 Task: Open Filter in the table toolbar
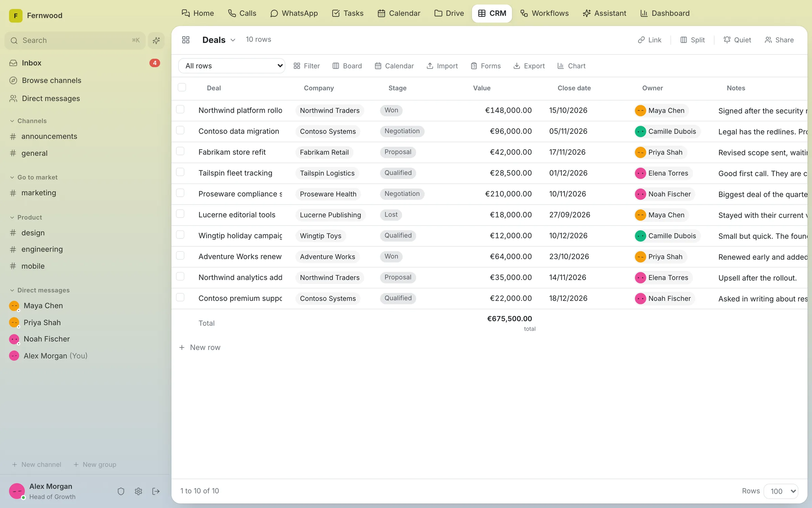click(307, 66)
